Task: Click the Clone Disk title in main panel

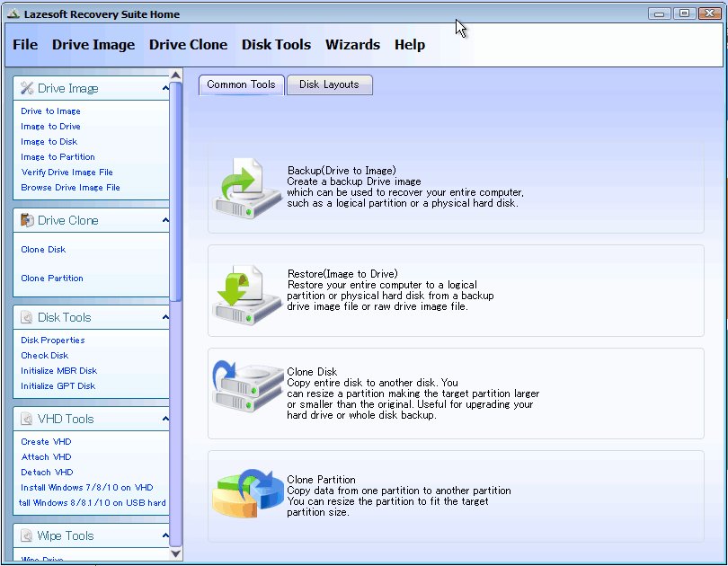Action: [x=312, y=372]
